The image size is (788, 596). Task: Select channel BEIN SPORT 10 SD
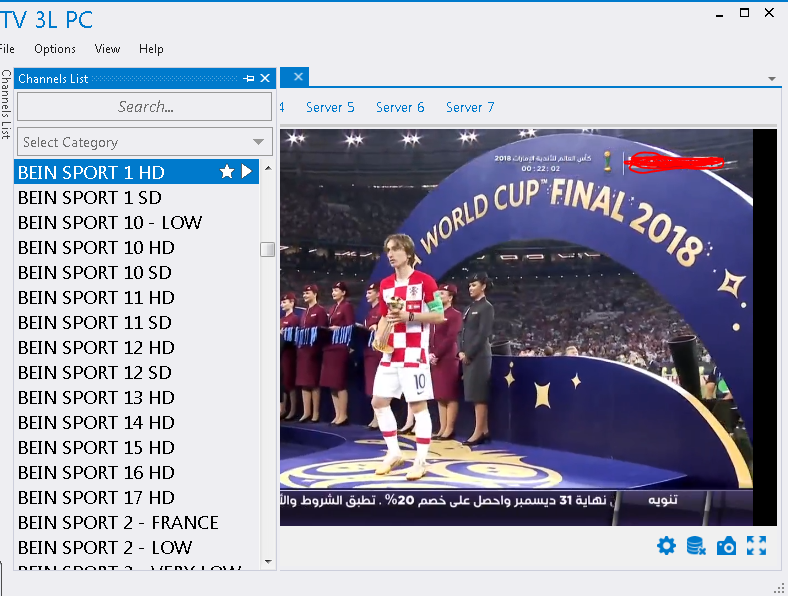pos(136,273)
